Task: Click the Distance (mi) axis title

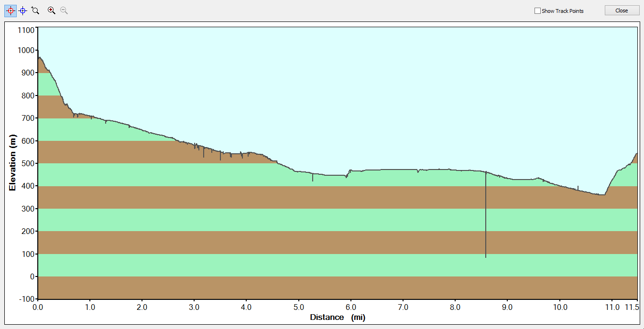Action: [338, 317]
